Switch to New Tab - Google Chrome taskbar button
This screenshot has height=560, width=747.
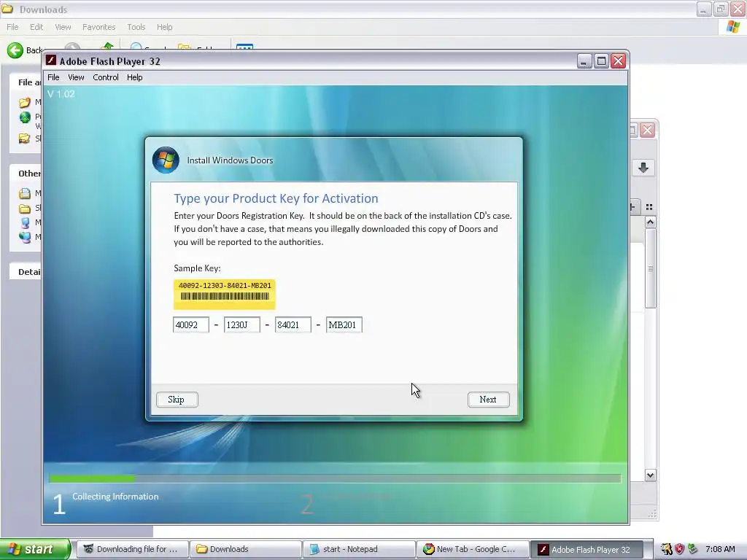point(472,549)
